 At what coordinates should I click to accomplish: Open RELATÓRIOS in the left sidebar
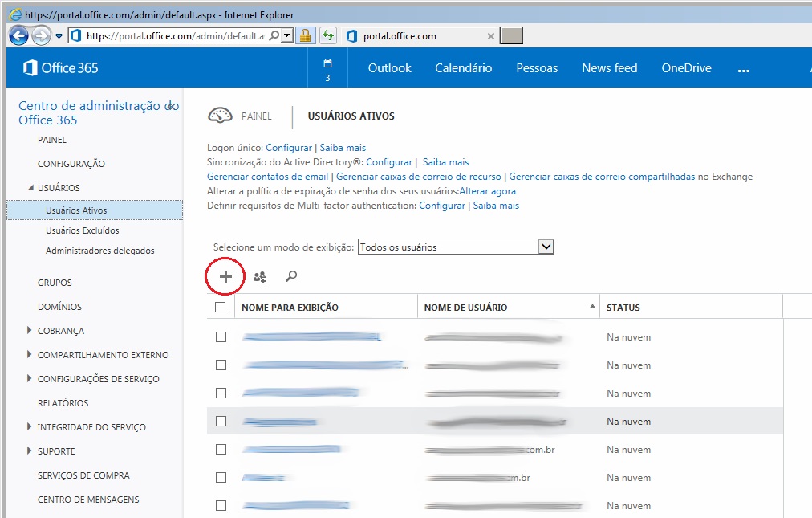point(63,403)
